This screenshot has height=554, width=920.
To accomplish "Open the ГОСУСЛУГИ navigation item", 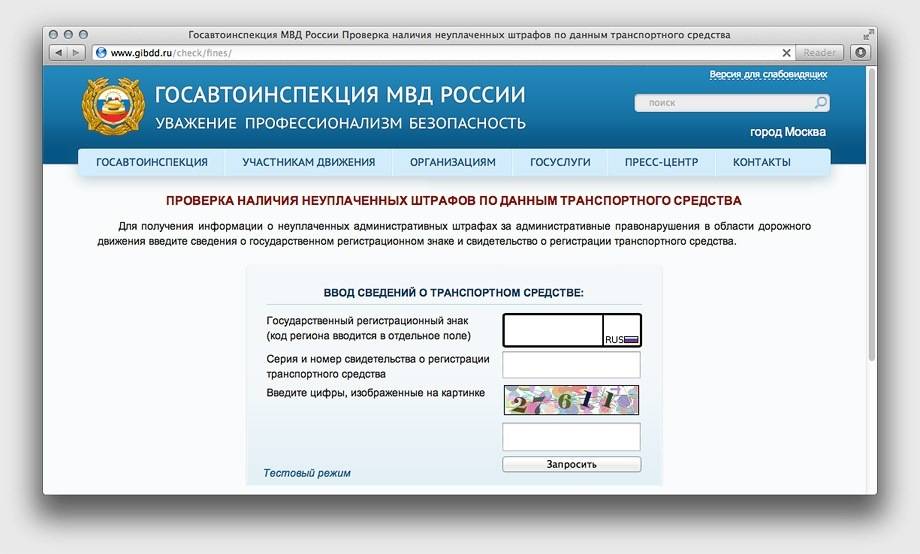I will pos(560,162).
